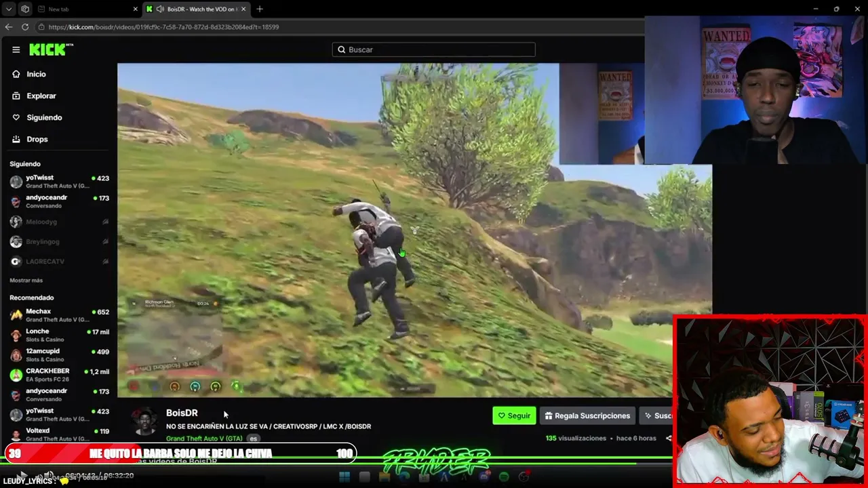The height and width of the screenshot is (488, 868).
Task: Go to Inicio in the sidebar
Action: pyautogui.click(x=36, y=74)
